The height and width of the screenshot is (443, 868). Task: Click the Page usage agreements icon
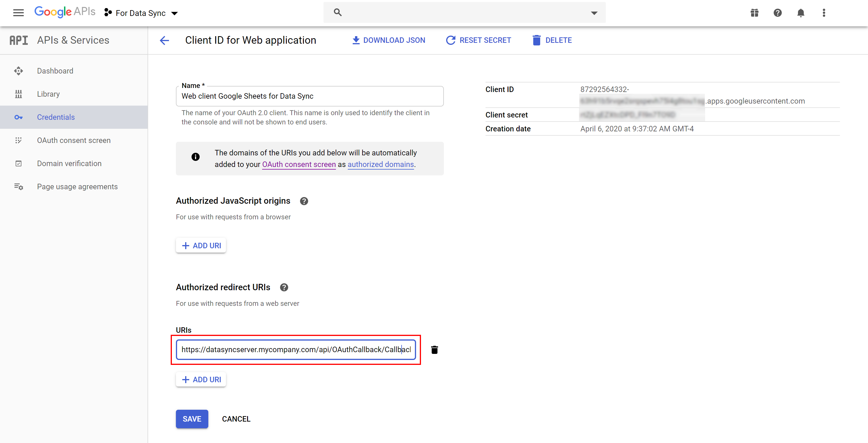pos(19,186)
